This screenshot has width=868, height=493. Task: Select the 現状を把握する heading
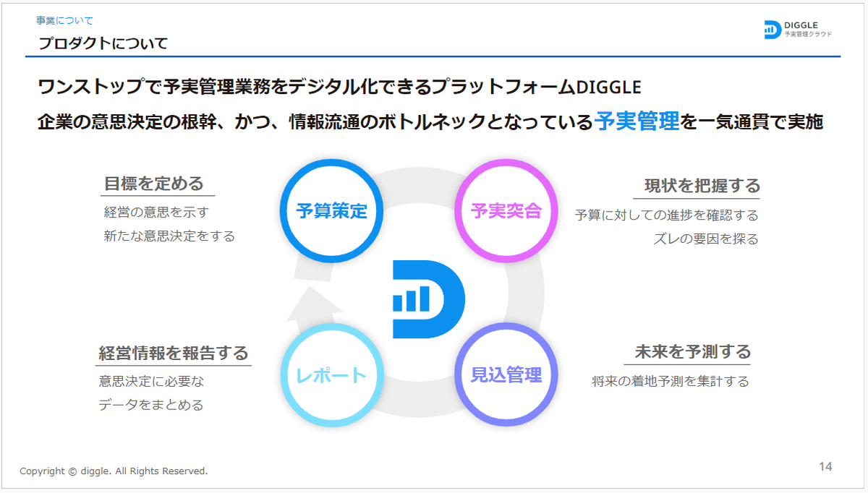point(700,184)
